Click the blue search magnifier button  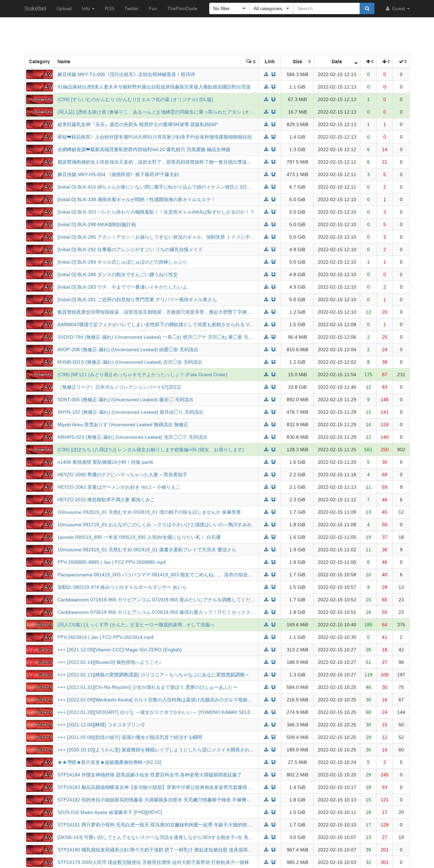[x=367, y=8]
